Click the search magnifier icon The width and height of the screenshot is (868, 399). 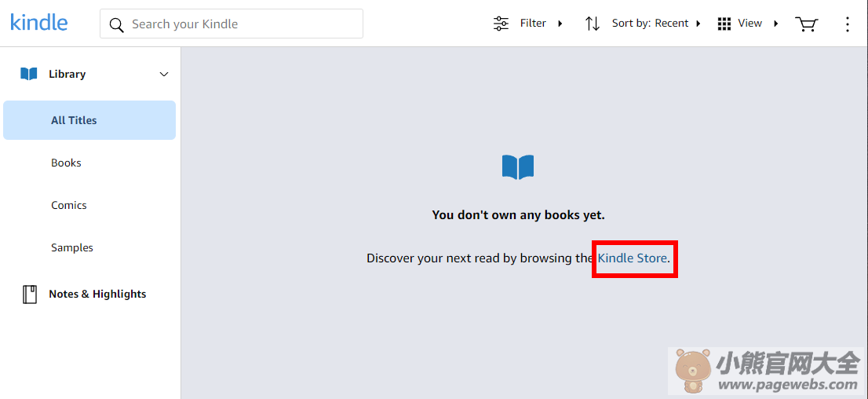pos(116,25)
